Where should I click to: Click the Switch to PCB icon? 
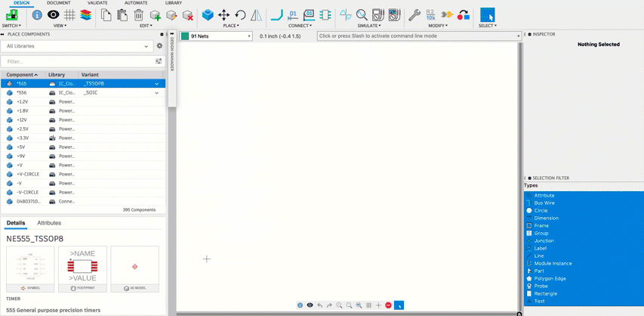coord(11,15)
